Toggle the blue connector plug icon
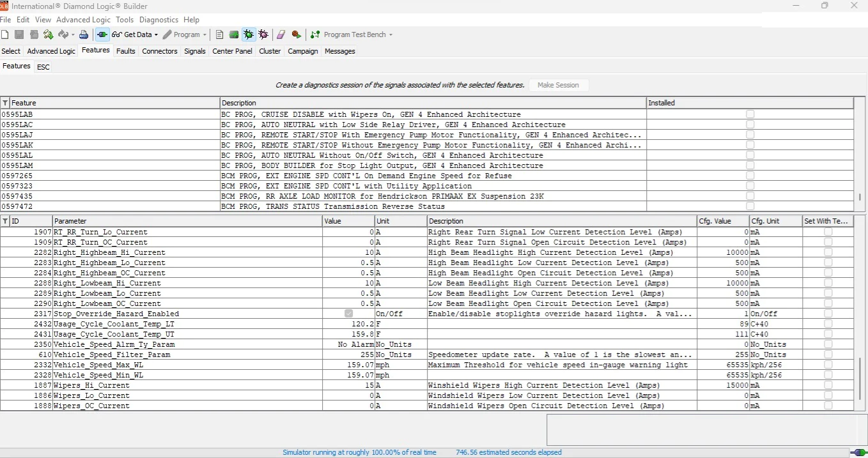This screenshot has width=868, height=458. (102, 34)
